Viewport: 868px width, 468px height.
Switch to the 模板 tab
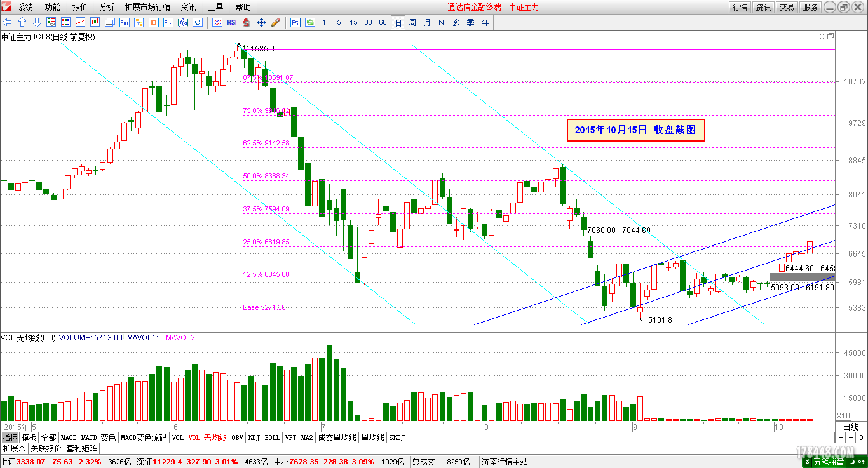(x=29, y=438)
